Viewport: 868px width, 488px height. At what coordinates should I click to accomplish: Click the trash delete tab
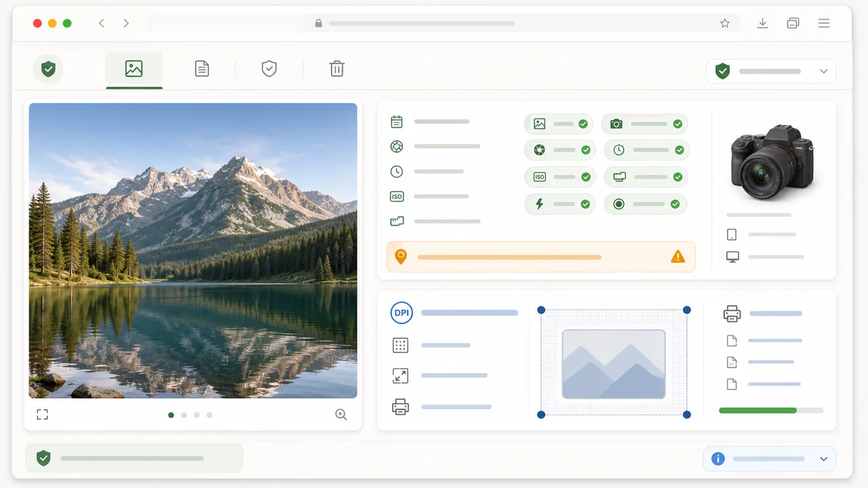coord(337,68)
